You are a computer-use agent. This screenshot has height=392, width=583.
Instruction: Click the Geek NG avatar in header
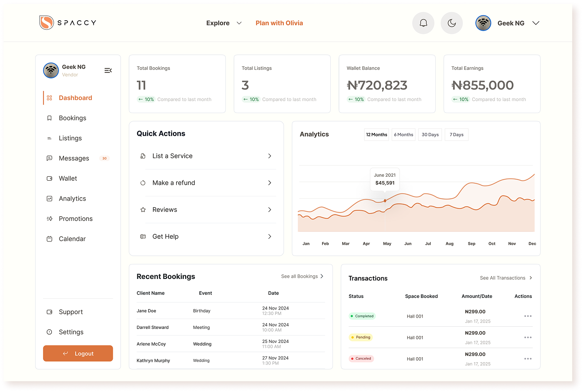483,23
